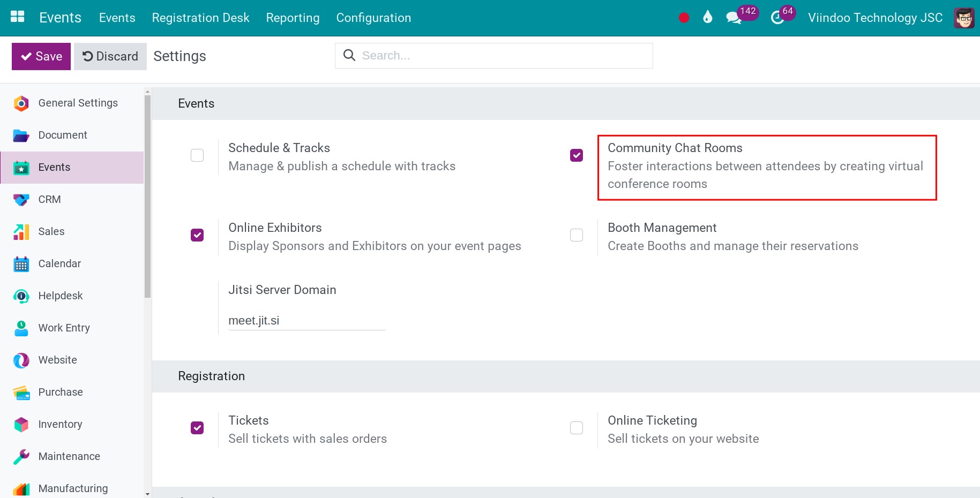This screenshot has height=498, width=980.
Task: Select Maintenance in the settings sidebar
Action: [x=72, y=457]
